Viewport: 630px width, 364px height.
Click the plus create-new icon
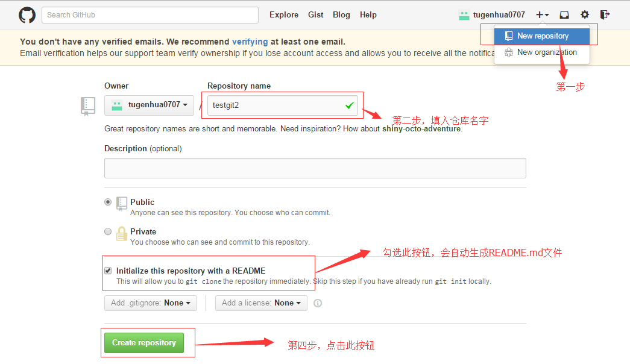(542, 15)
